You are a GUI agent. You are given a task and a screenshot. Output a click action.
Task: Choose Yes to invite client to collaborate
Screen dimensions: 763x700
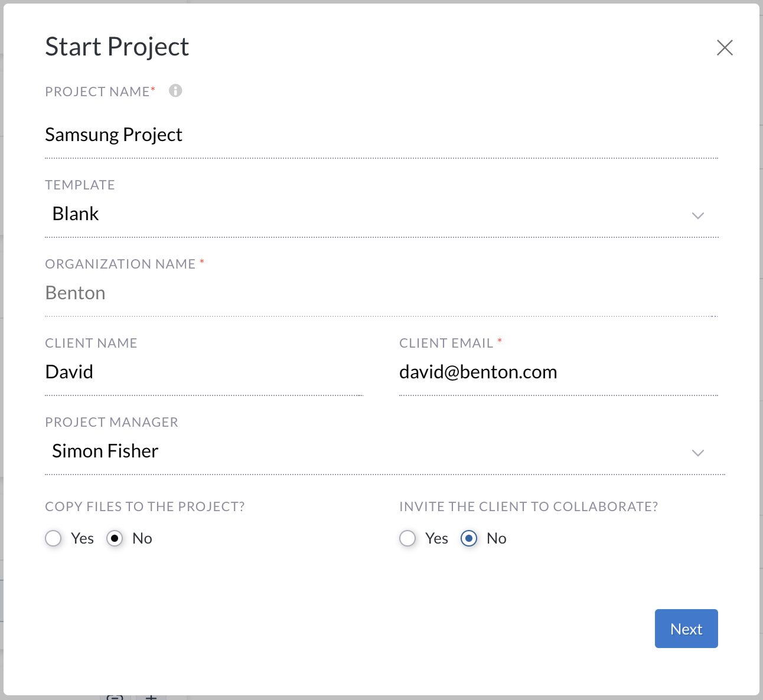pos(407,538)
